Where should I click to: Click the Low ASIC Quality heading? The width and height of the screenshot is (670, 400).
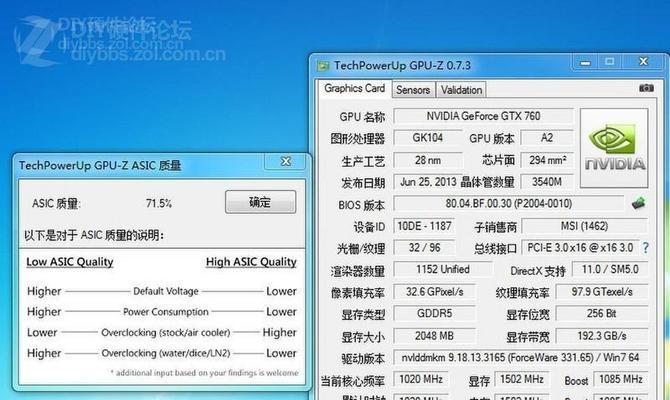tap(70, 262)
